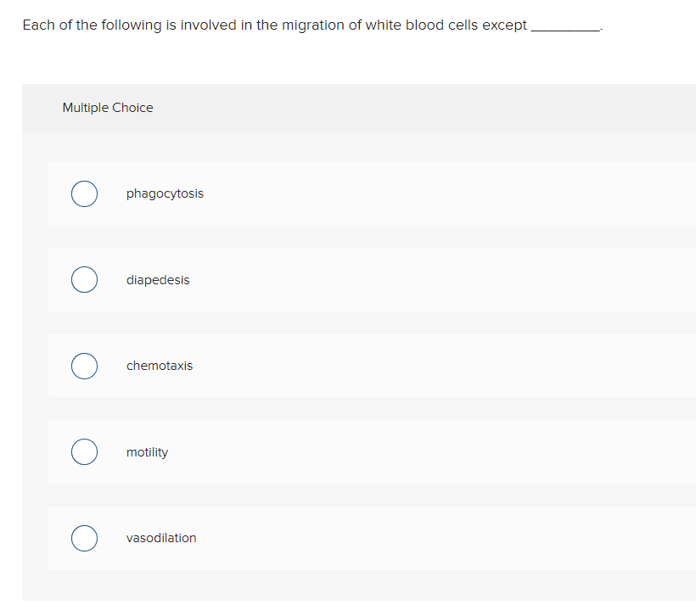696x616 pixels.
Task: Click the motility answer text
Action: (x=147, y=451)
